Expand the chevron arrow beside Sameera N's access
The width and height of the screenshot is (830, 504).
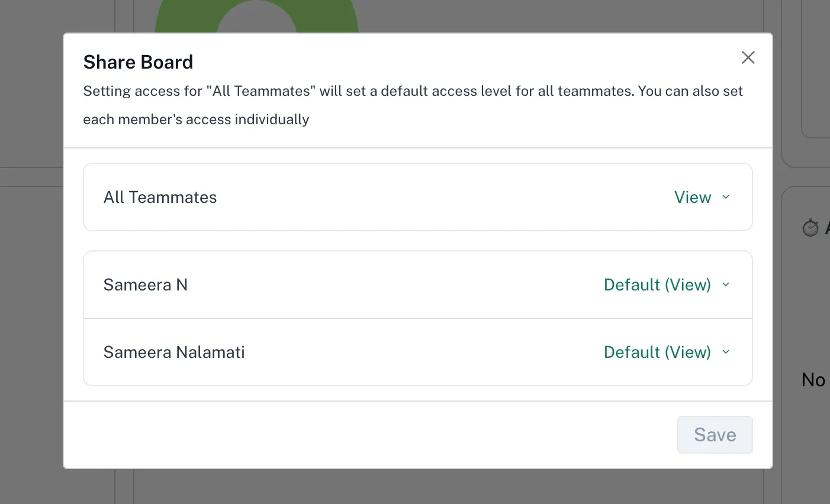[726, 285]
